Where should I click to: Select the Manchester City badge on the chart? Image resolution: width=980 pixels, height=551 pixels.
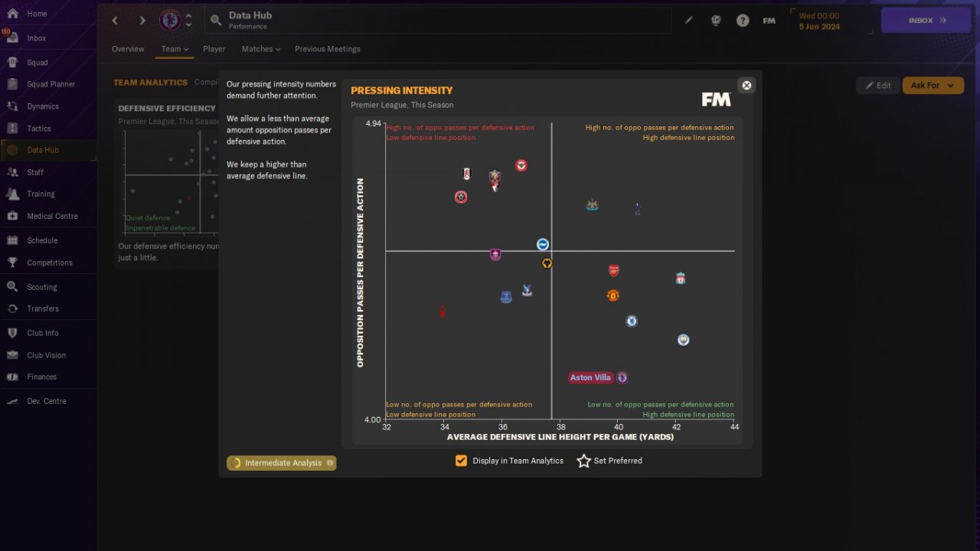[x=684, y=340]
